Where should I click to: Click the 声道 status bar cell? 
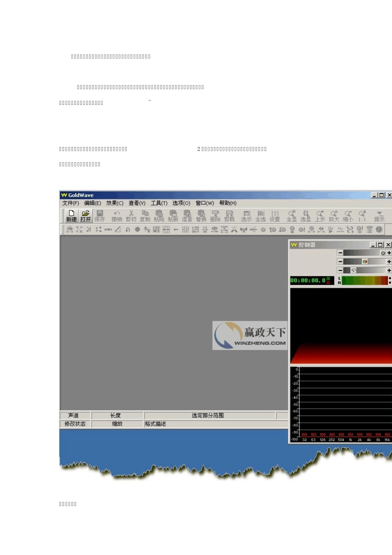75,415
